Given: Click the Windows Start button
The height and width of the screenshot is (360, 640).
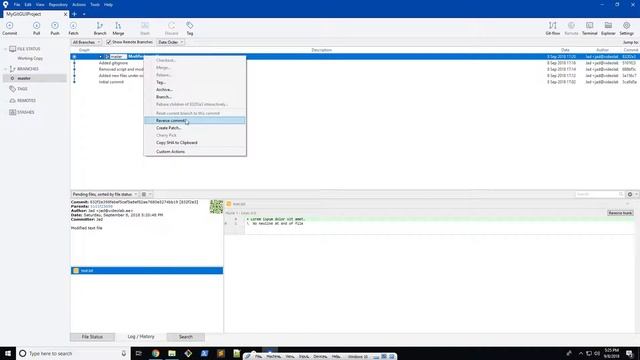Looking at the screenshot, I should pyautogui.click(x=8, y=353).
